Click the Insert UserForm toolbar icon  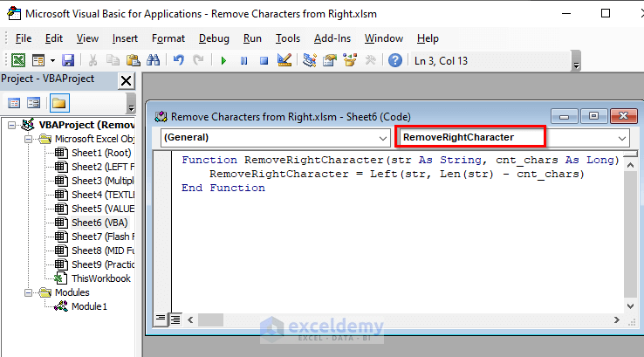coord(38,60)
